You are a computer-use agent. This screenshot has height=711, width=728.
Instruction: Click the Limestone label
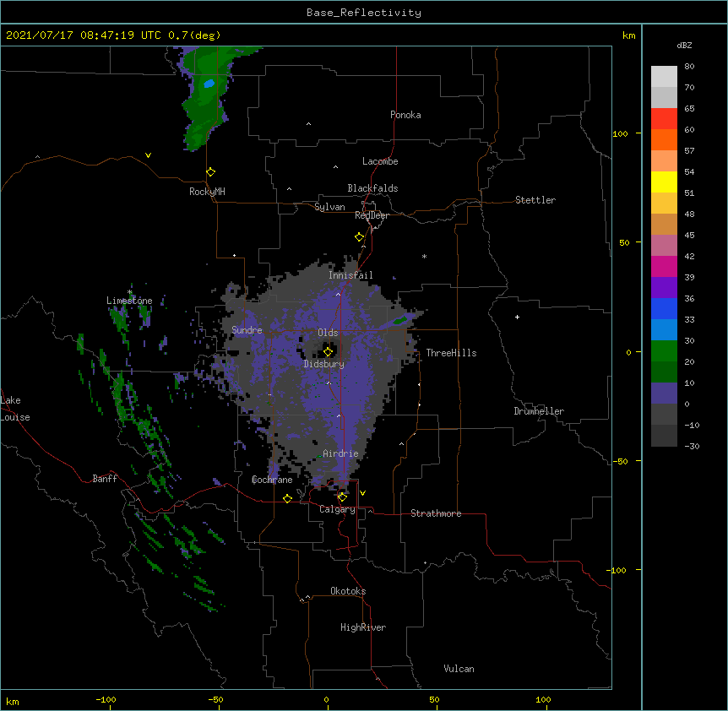click(x=129, y=301)
